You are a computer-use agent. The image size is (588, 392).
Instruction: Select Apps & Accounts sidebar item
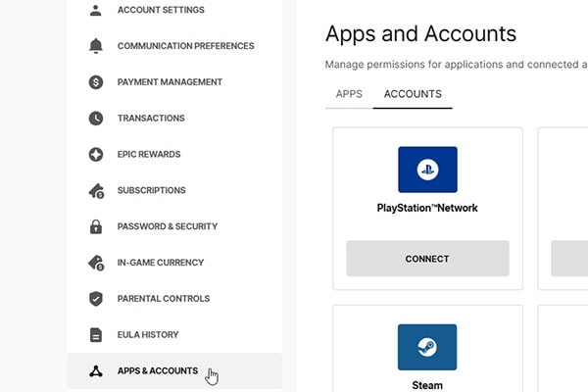pos(174,370)
